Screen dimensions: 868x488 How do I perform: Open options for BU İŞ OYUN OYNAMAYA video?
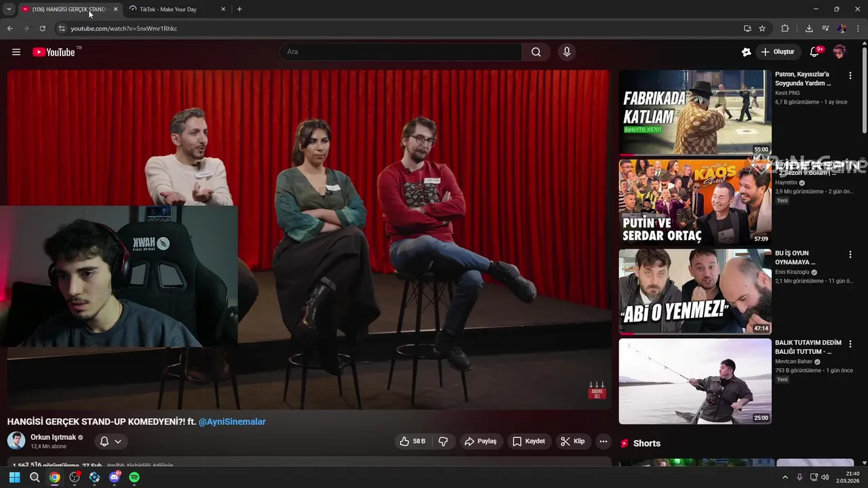850,255
